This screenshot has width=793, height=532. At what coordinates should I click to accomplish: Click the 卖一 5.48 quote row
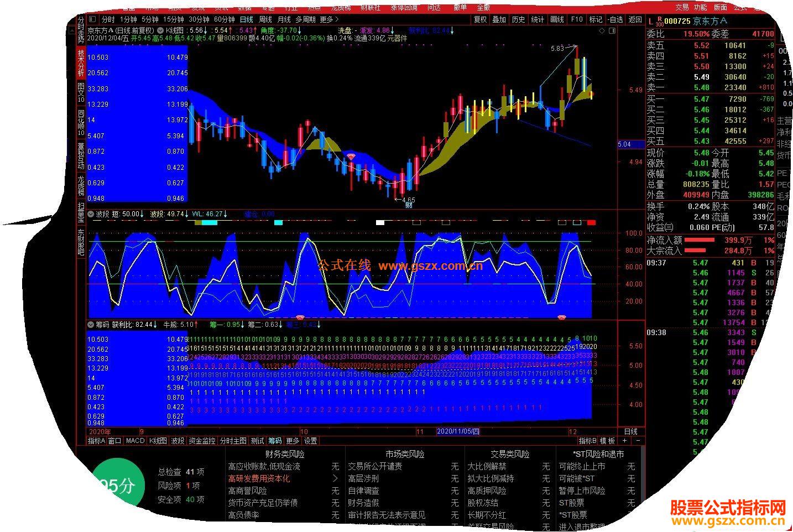(711, 87)
